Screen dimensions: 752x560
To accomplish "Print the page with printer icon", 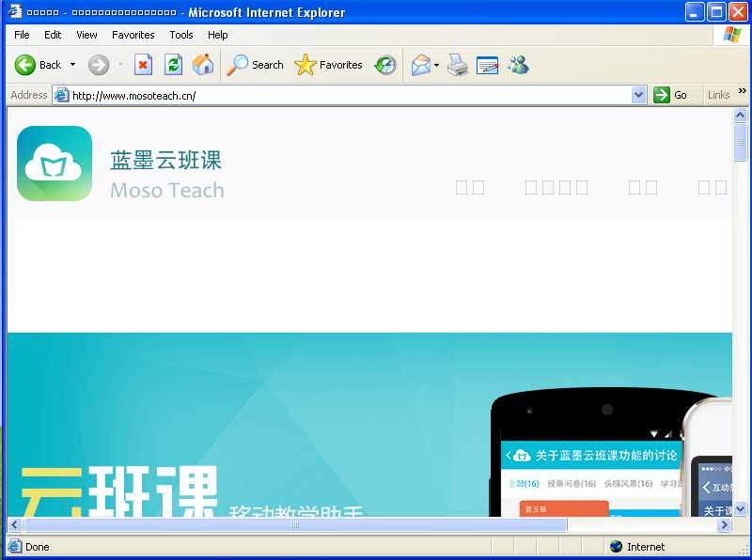I will (458, 65).
